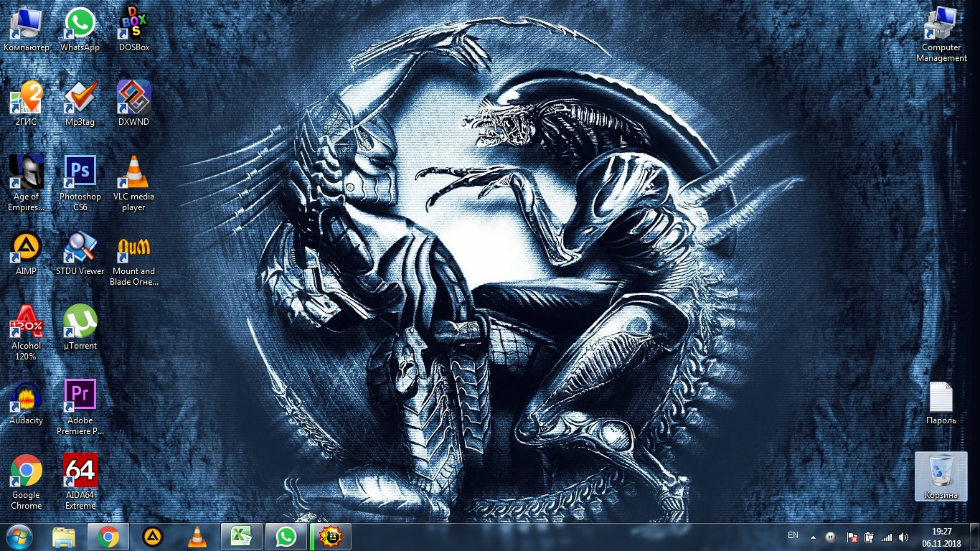This screenshot has width=980, height=551.
Task: Click the STDU Viewer desktop icon
Action: (80, 253)
